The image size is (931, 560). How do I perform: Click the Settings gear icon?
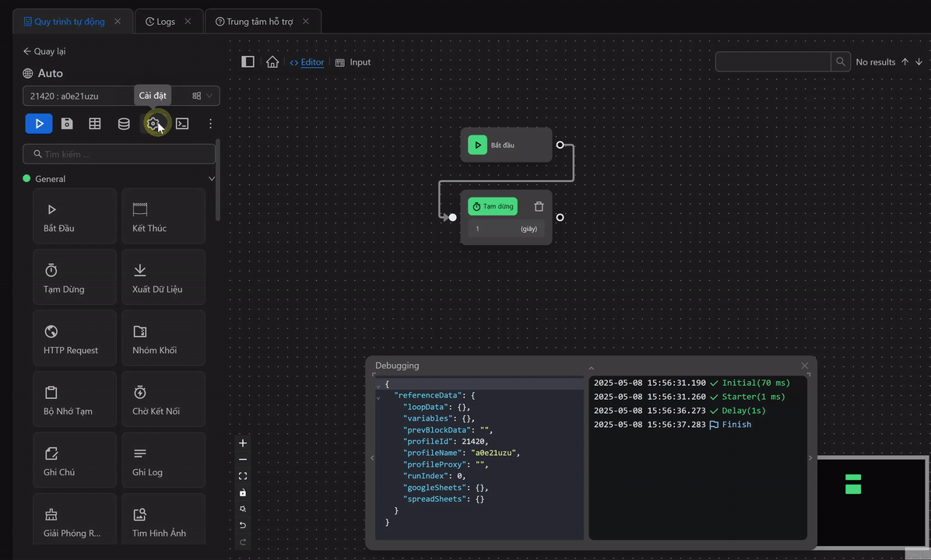tap(155, 123)
